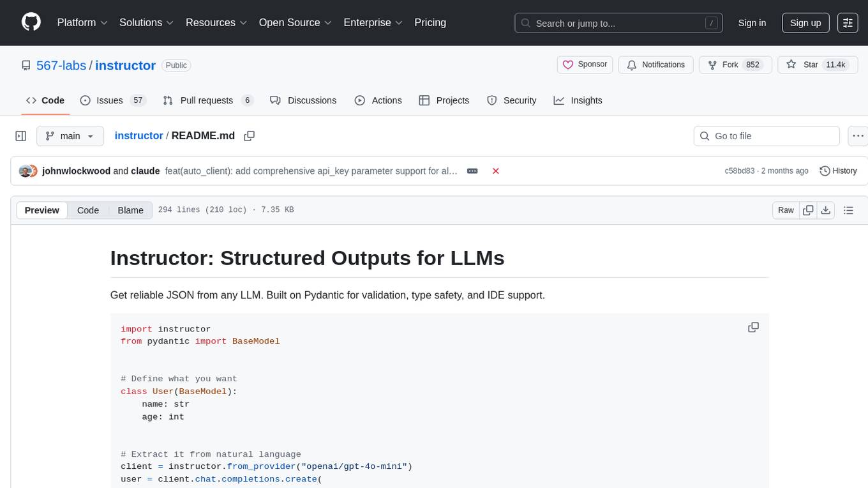
Task: Open claude co-author link
Action: point(146,171)
